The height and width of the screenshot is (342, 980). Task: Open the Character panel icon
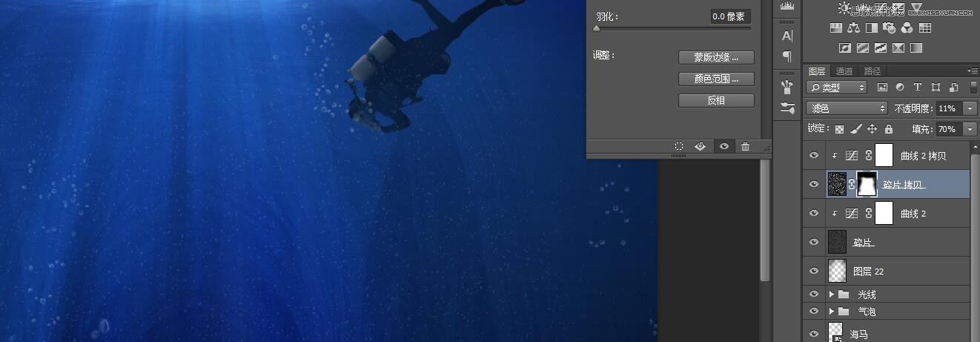tap(787, 36)
